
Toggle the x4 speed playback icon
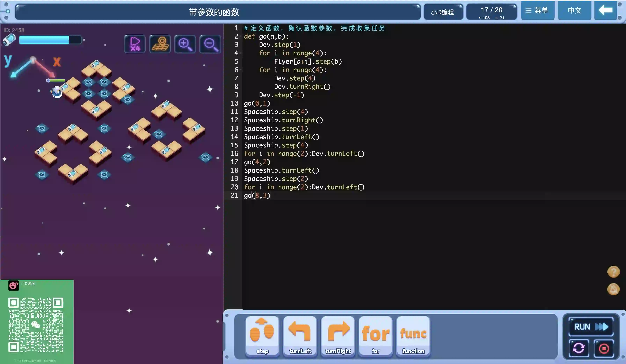pyautogui.click(x=135, y=44)
